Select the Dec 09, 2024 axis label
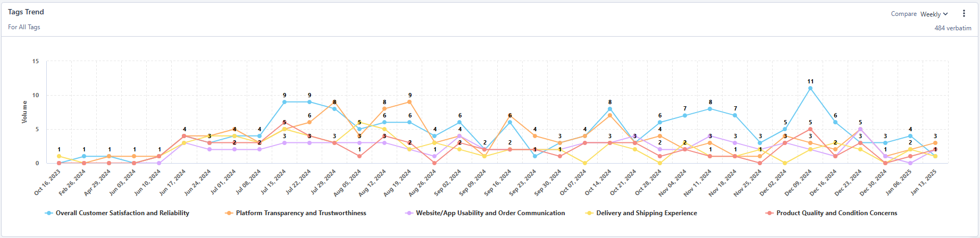 [x=798, y=183]
